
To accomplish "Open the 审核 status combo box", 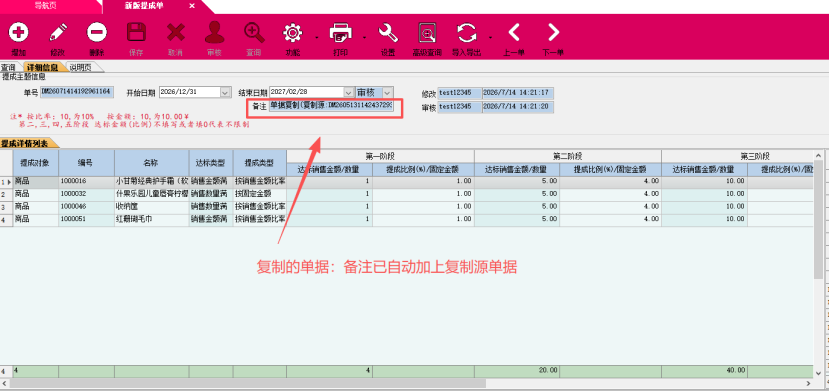I will click(374, 92).
